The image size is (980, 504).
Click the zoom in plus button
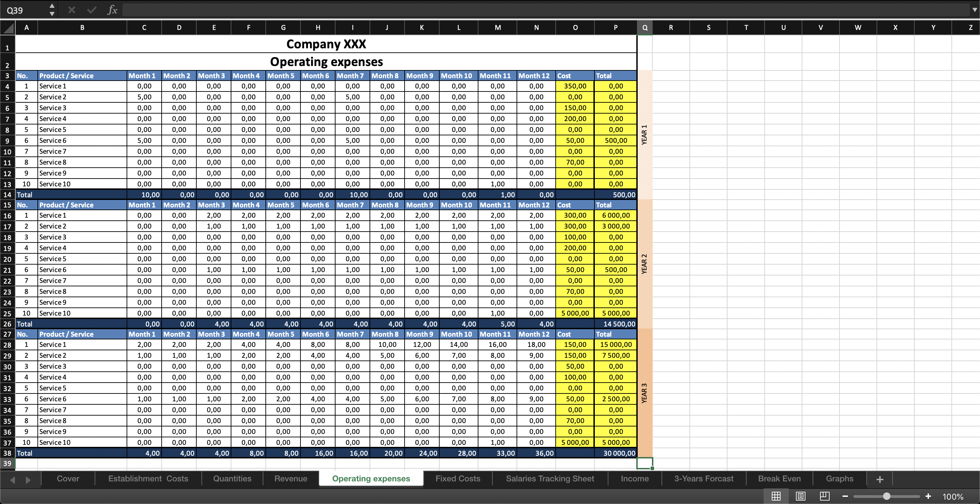pyautogui.click(x=928, y=497)
